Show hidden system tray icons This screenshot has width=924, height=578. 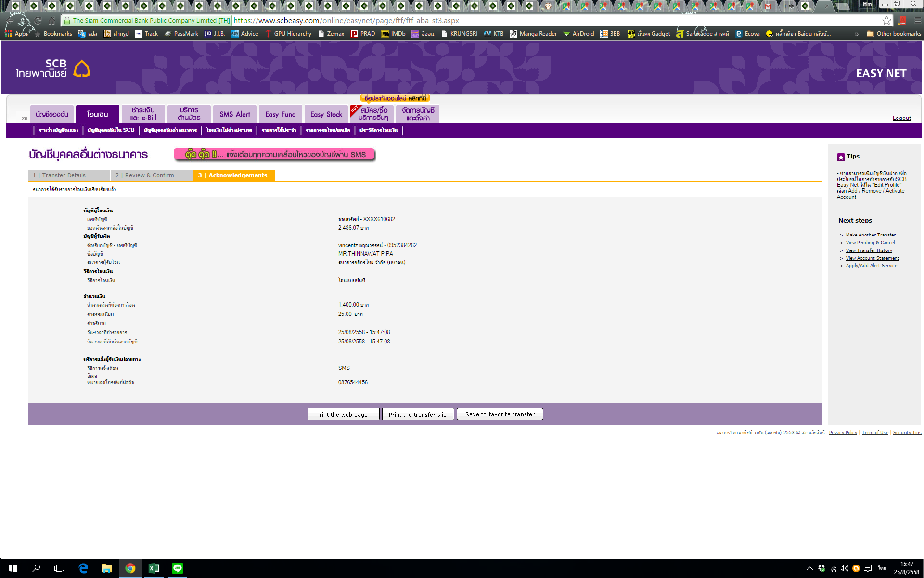click(809, 568)
